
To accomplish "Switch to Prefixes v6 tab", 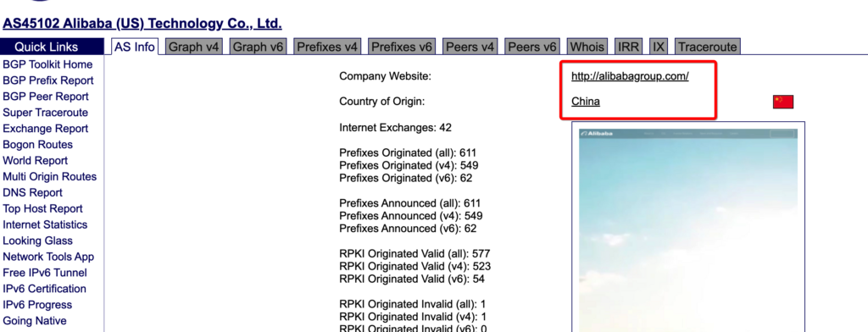I will pos(401,47).
